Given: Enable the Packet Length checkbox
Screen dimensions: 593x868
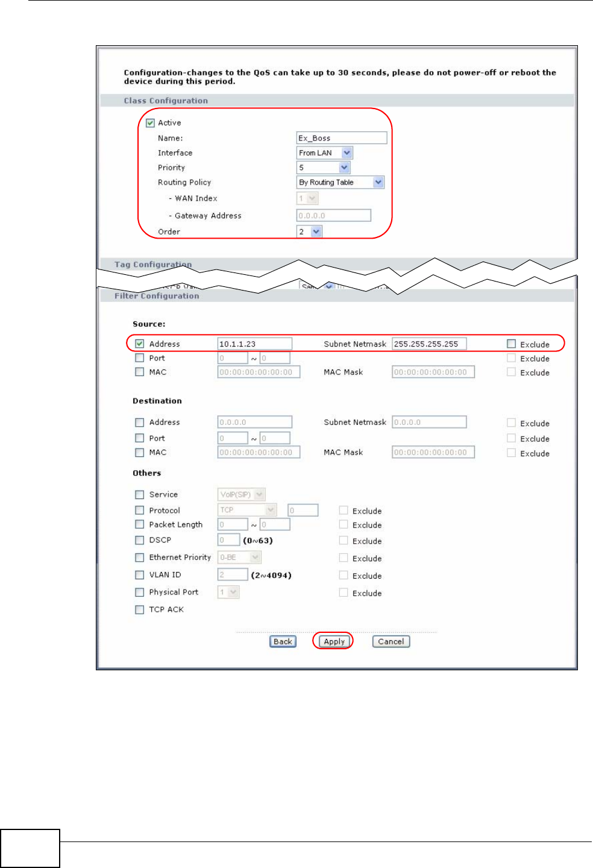Looking at the screenshot, I should coord(140,524).
